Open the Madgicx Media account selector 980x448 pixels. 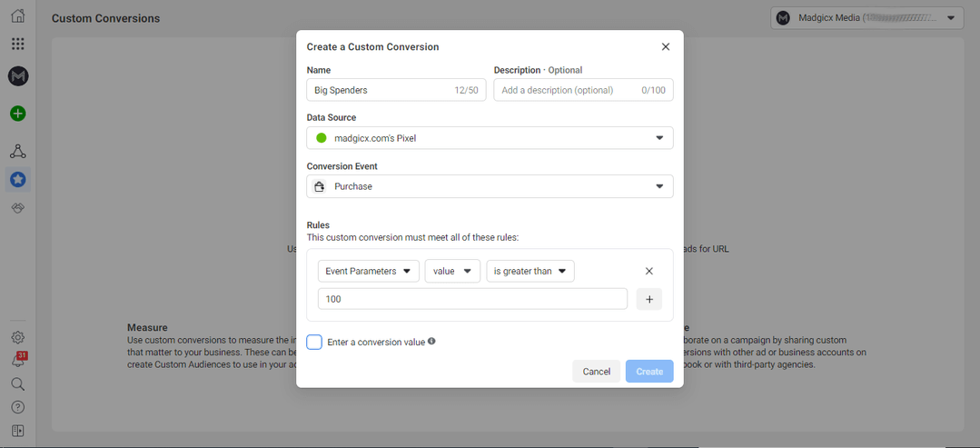(x=867, y=18)
